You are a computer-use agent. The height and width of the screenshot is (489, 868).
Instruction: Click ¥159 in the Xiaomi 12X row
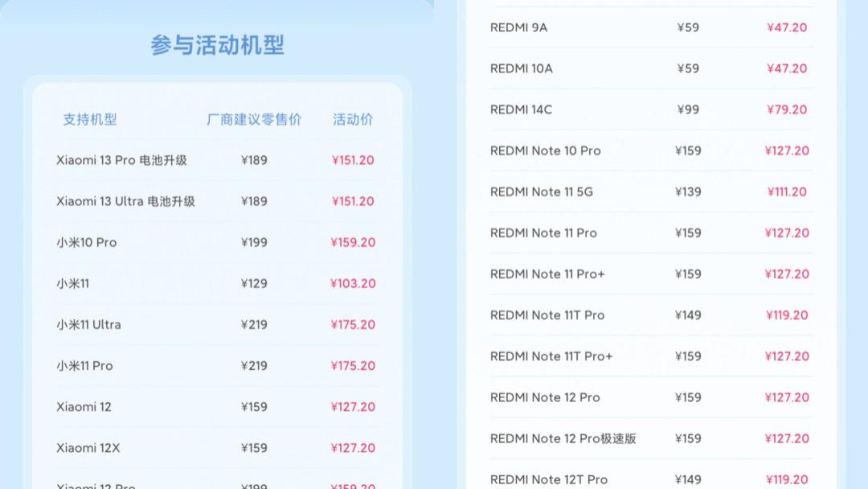[254, 447]
